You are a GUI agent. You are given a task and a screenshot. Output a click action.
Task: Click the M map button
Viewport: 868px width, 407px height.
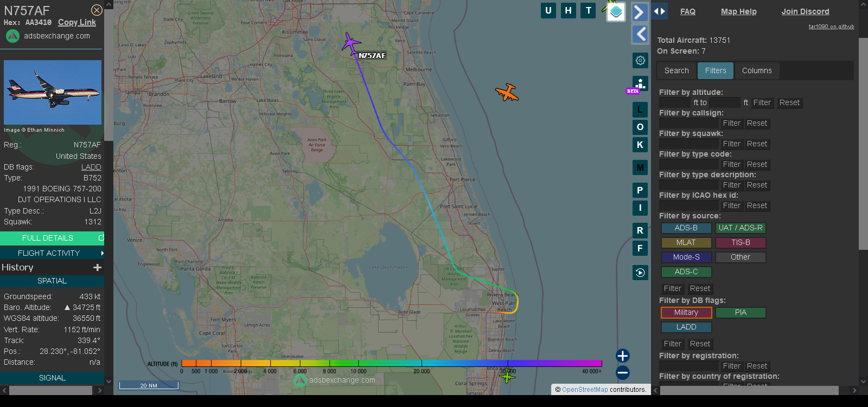point(640,167)
